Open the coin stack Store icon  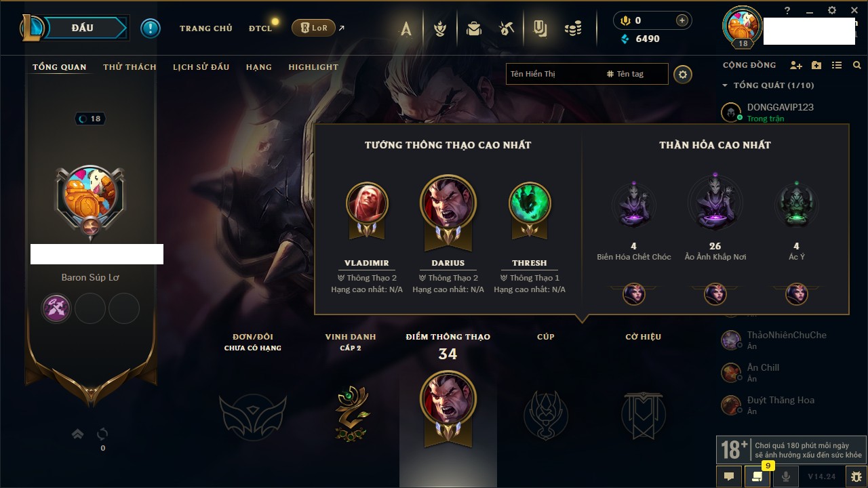pyautogui.click(x=573, y=28)
